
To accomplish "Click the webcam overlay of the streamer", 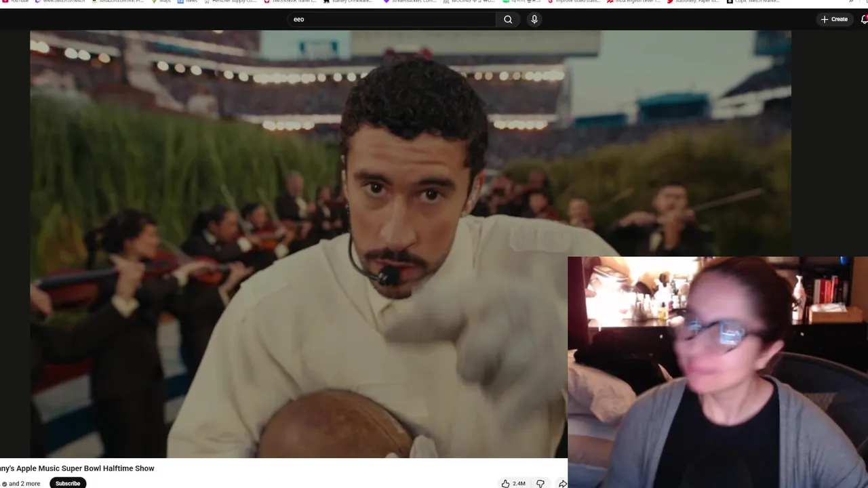I will (x=717, y=372).
